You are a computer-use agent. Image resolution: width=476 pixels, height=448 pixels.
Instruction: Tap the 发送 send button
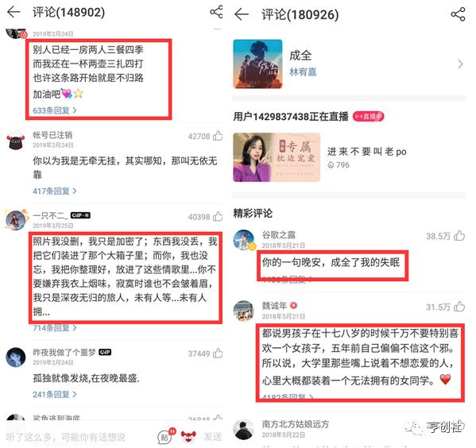click(x=213, y=437)
